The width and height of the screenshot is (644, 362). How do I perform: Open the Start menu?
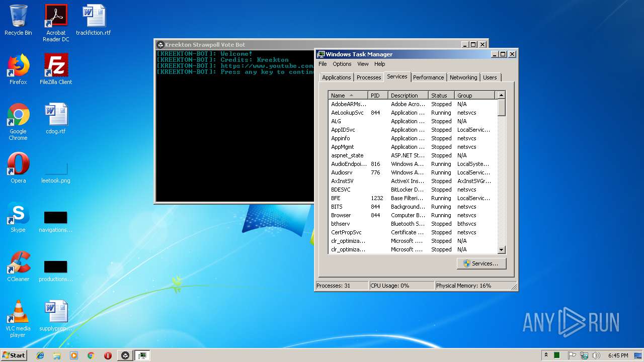(x=14, y=355)
